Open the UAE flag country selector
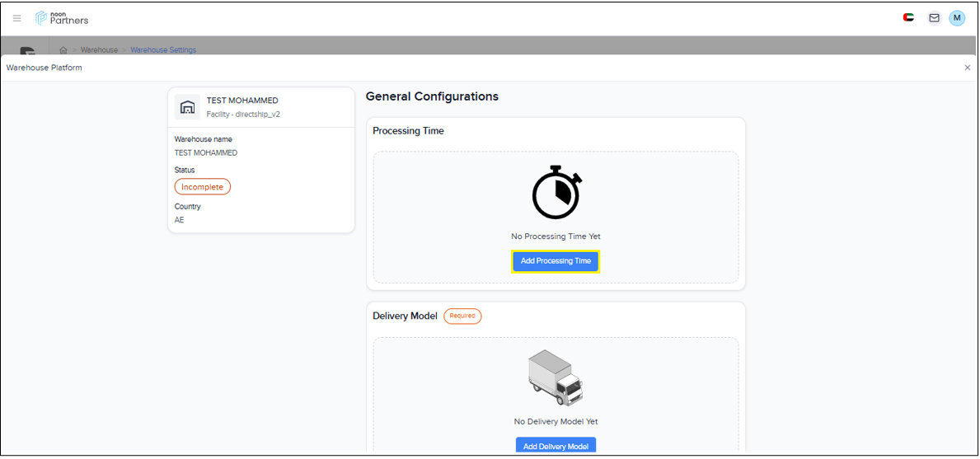This screenshot has height=459, width=980. (908, 17)
